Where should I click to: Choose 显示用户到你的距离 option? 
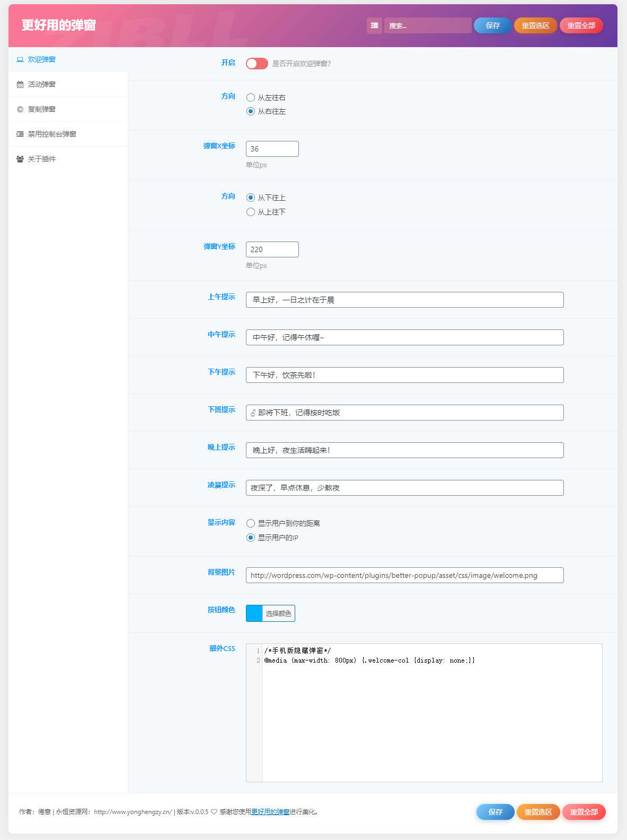pos(251,523)
